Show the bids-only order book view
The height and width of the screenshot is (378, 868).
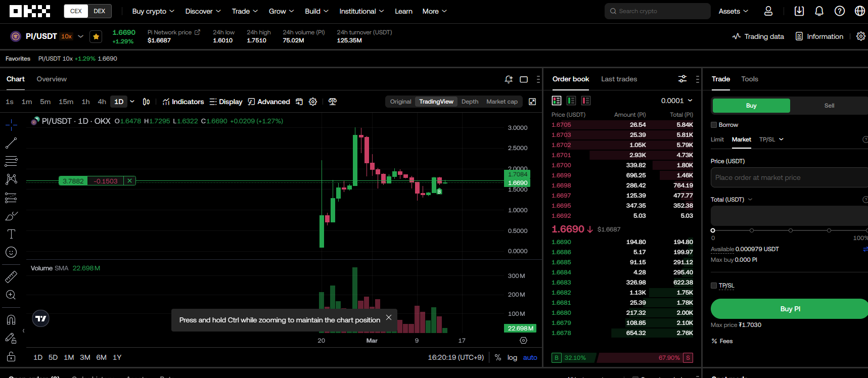tap(571, 101)
